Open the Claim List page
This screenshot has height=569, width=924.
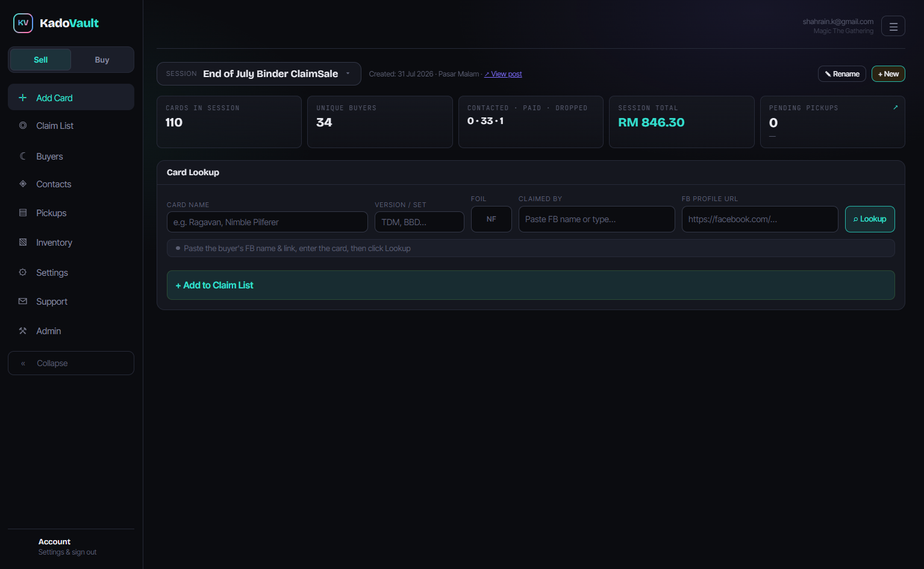click(71, 125)
